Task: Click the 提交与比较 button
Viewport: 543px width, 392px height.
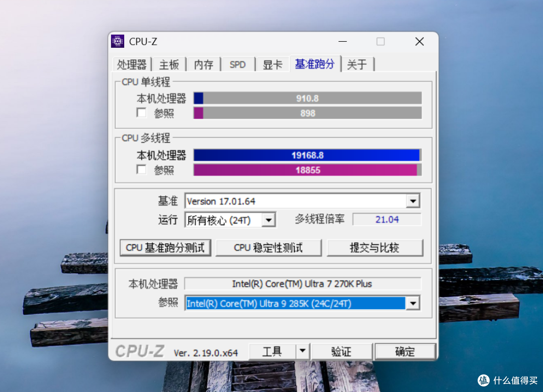Action: (x=375, y=248)
